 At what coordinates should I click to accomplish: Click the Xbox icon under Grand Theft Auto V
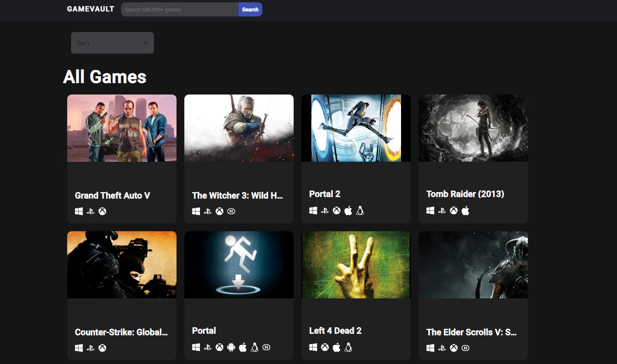(102, 211)
